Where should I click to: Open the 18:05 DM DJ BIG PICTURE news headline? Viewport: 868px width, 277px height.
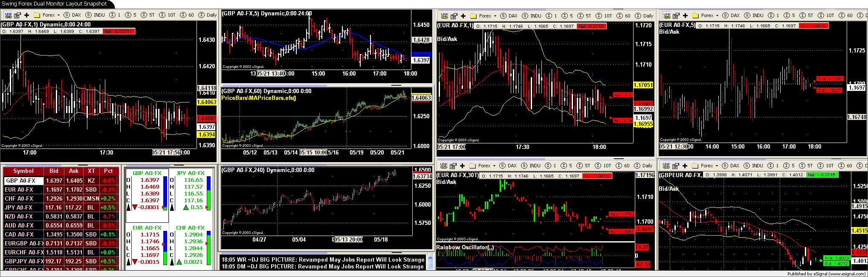323,266
